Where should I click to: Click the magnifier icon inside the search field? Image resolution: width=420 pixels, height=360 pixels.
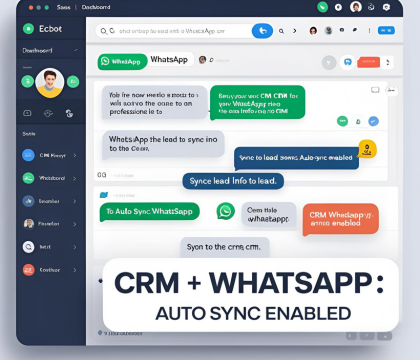coord(104,31)
